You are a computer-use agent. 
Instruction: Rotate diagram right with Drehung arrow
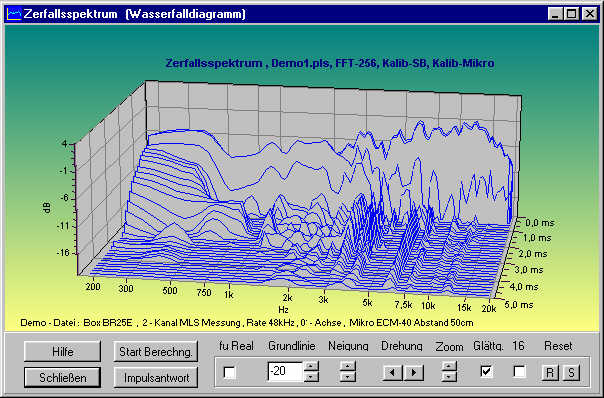[413, 373]
